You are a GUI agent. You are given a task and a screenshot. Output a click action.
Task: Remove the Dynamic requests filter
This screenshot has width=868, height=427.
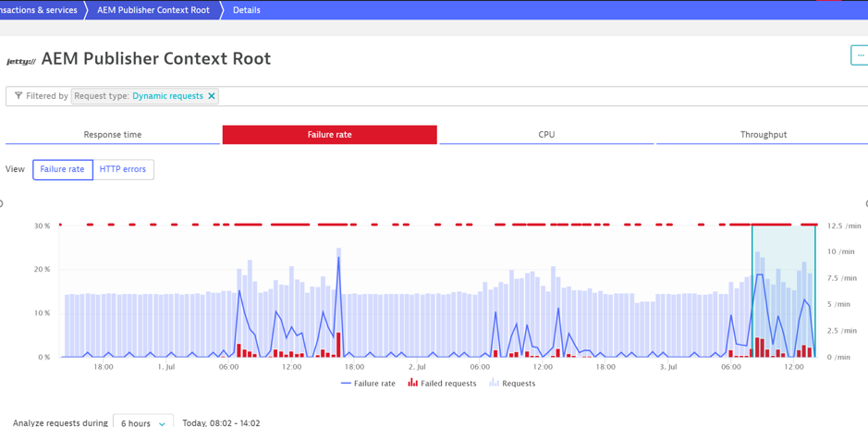[212, 96]
